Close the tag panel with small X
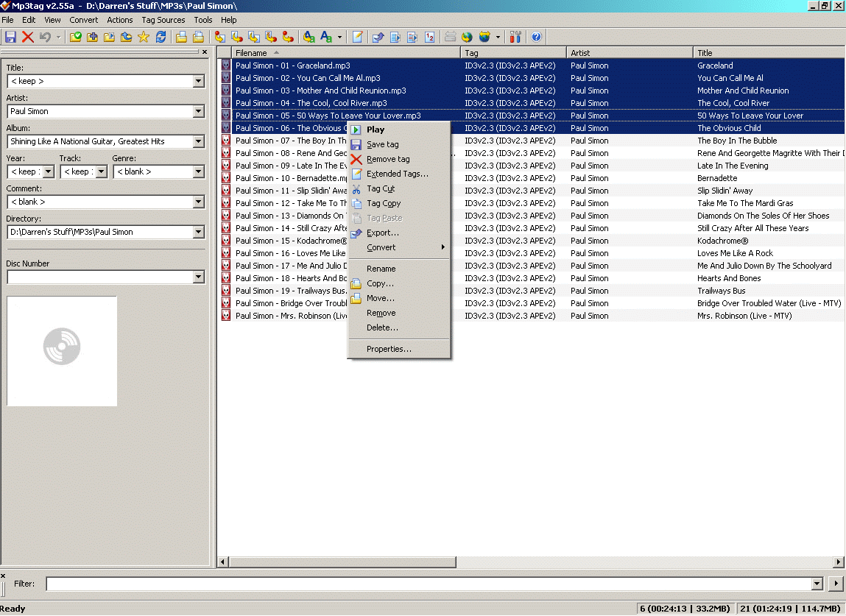 click(x=205, y=52)
